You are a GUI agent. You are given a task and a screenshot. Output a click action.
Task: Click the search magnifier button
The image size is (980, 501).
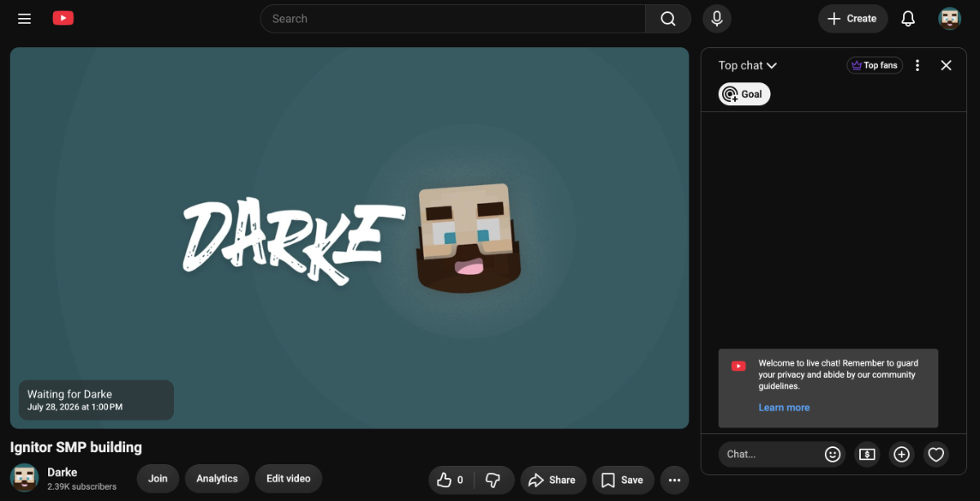tap(668, 19)
